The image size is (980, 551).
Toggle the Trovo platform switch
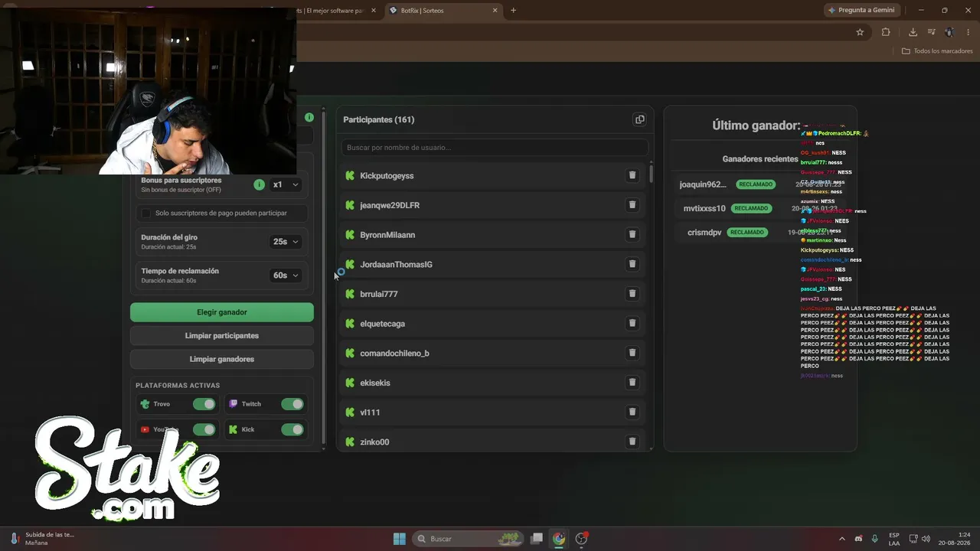[x=204, y=404]
